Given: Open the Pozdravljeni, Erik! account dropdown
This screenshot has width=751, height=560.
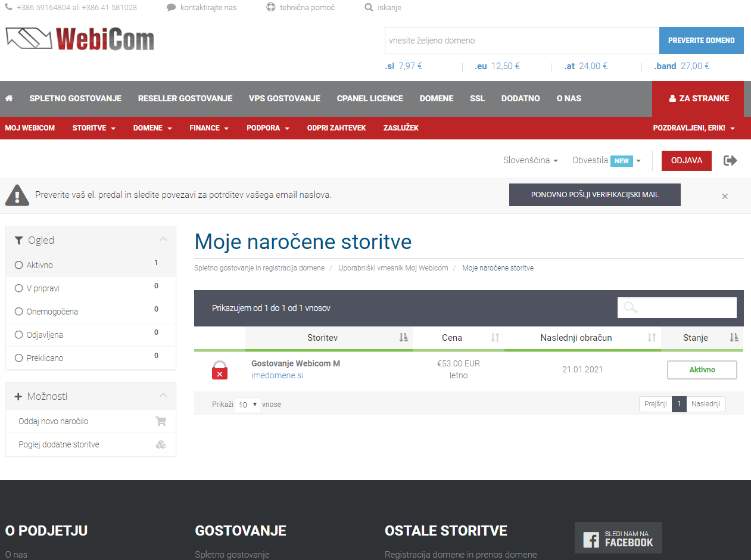Looking at the screenshot, I should [x=694, y=128].
